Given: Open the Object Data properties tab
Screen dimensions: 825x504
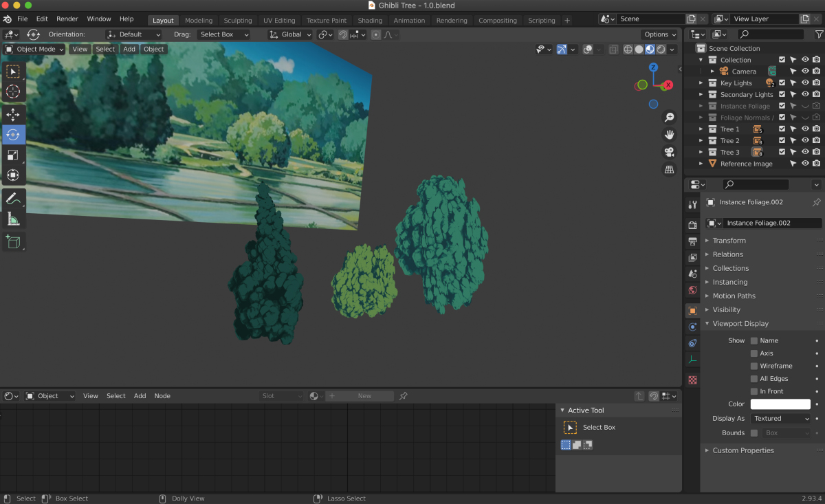Looking at the screenshot, I should 692,360.
